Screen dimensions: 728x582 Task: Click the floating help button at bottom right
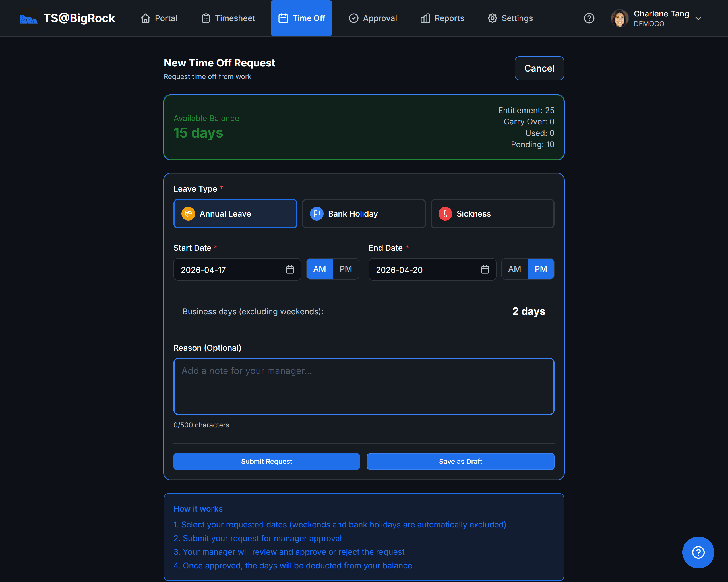[x=698, y=552]
